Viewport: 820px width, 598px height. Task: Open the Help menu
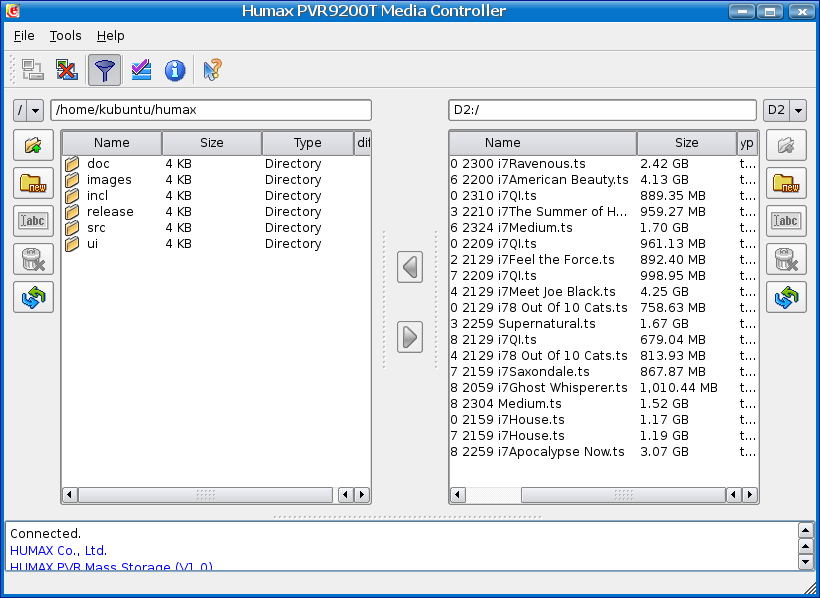(110, 36)
